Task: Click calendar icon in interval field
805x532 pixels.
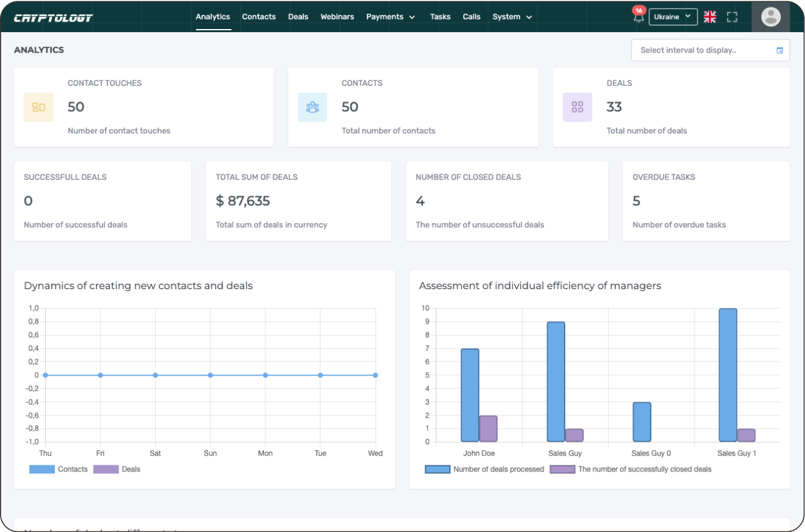Action: tap(780, 51)
